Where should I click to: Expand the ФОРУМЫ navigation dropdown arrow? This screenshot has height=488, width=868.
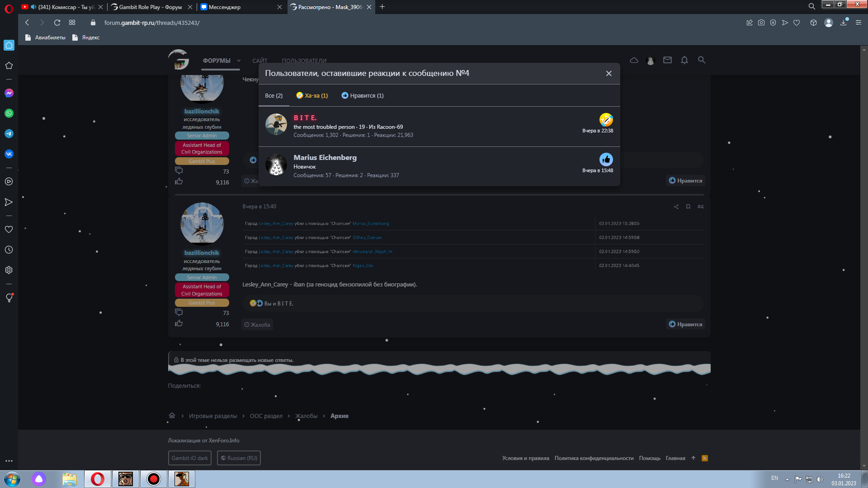click(239, 61)
